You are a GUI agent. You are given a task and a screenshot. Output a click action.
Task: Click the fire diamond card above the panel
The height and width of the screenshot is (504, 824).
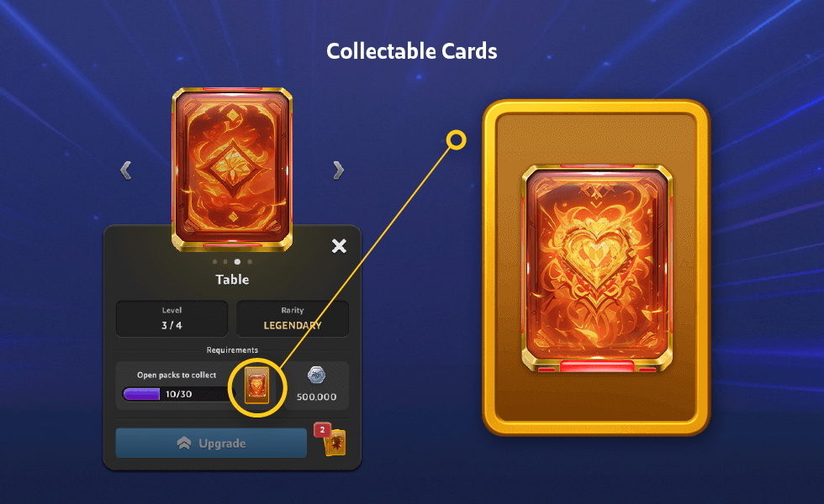232,169
